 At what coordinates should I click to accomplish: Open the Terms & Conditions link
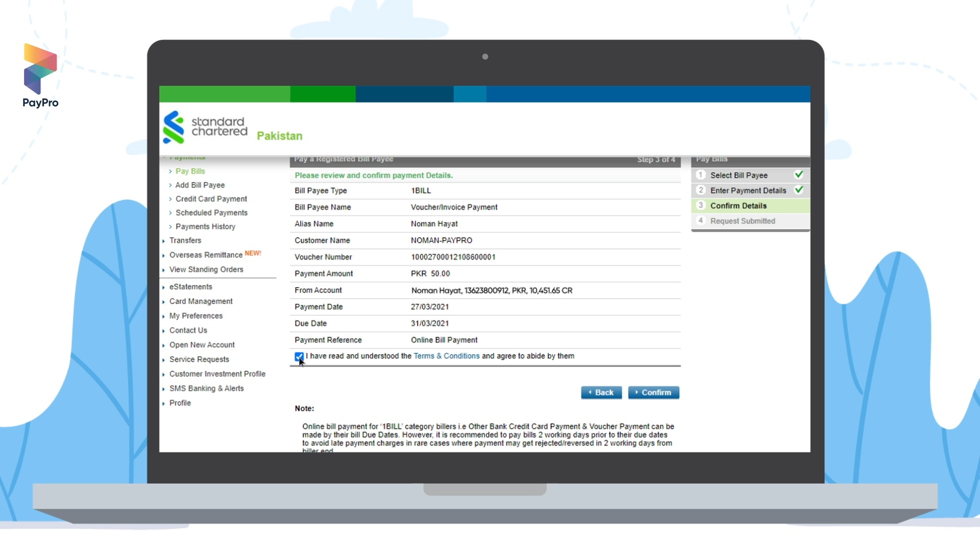coord(447,356)
